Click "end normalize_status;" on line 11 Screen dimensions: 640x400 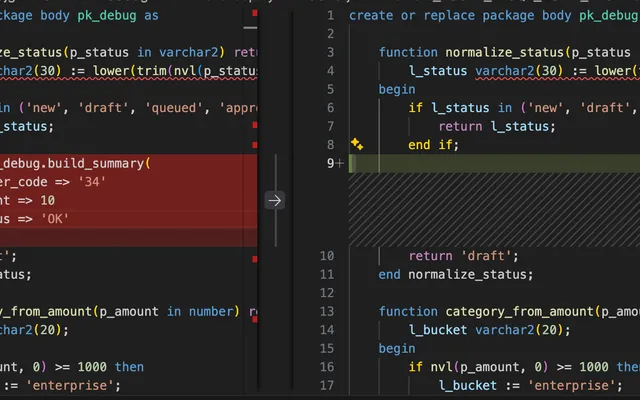pyautogui.click(x=456, y=274)
